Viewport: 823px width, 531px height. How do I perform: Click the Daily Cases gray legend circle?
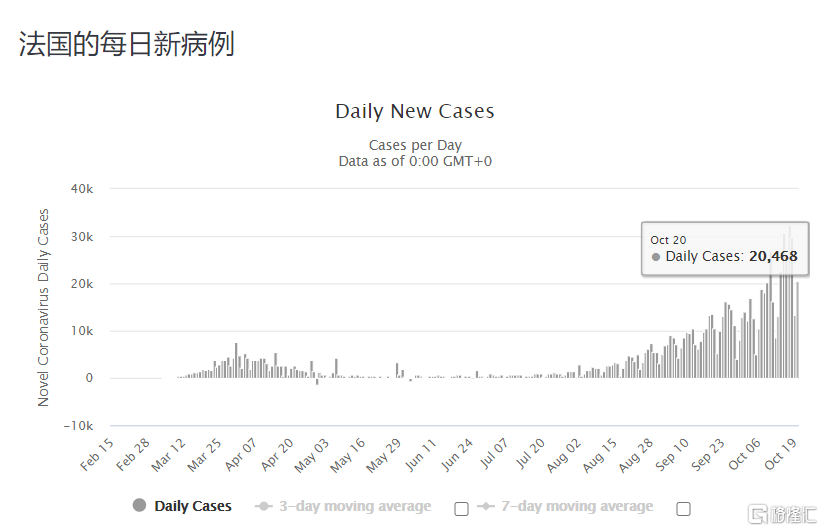[139, 505]
